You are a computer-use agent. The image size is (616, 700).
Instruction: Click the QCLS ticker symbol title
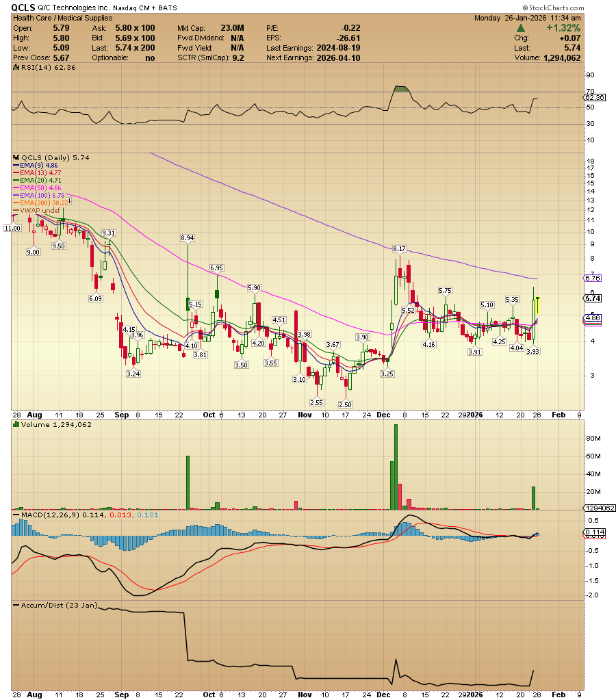click(x=23, y=7)
